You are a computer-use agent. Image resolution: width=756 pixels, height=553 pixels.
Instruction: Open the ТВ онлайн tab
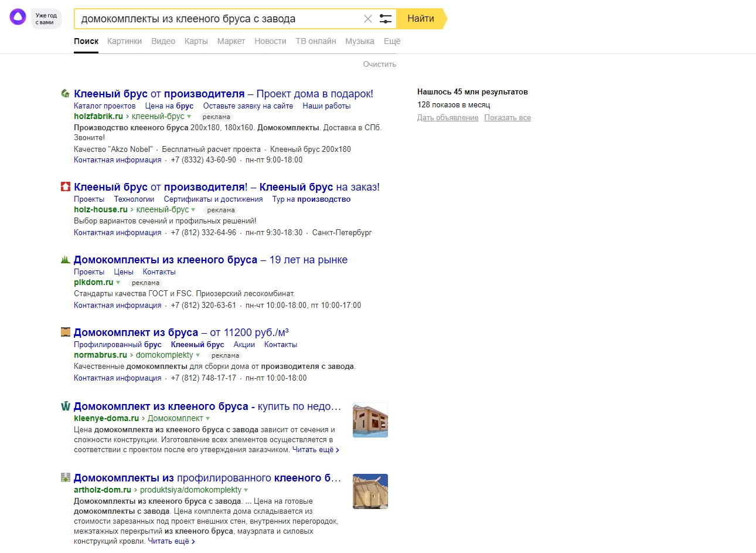coord(315,41)
